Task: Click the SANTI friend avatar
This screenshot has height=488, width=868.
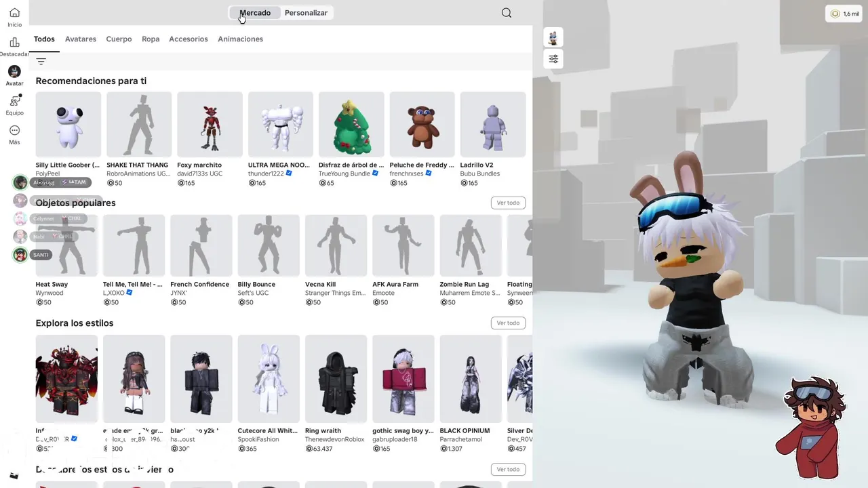Action: pyautogui.click(x=20, y=255)
